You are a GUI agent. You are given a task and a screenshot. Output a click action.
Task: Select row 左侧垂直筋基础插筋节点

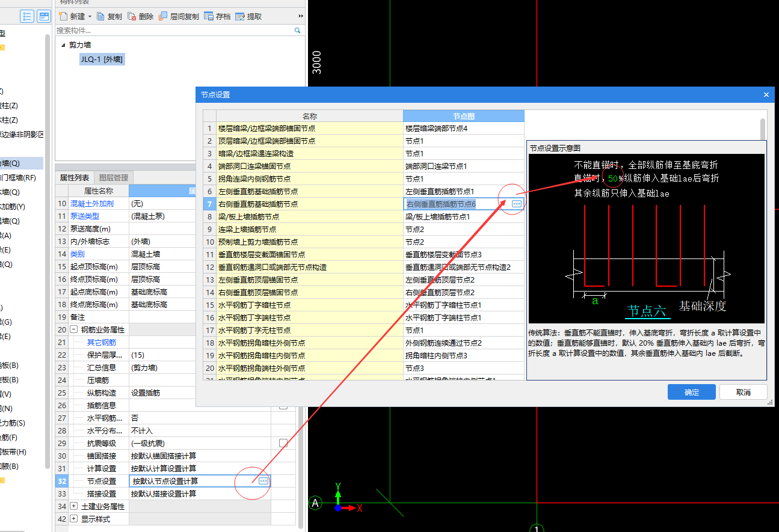[310, 192]
